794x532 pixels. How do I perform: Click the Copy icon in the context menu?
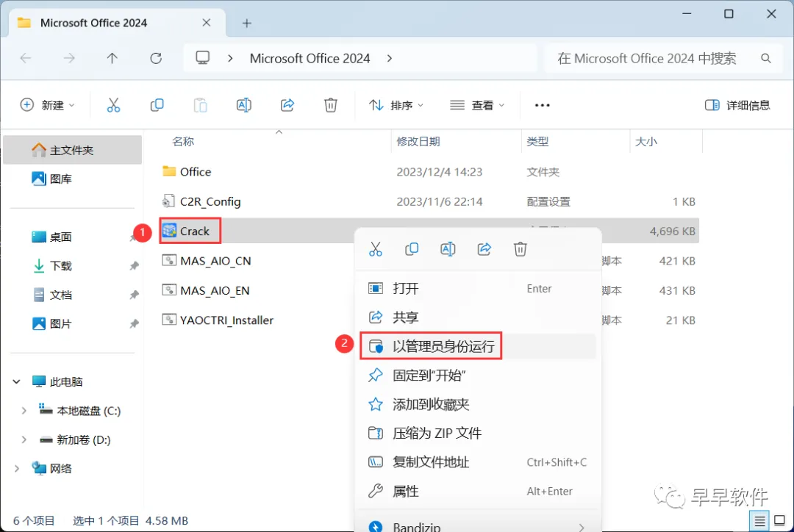(x=412, y=249)
